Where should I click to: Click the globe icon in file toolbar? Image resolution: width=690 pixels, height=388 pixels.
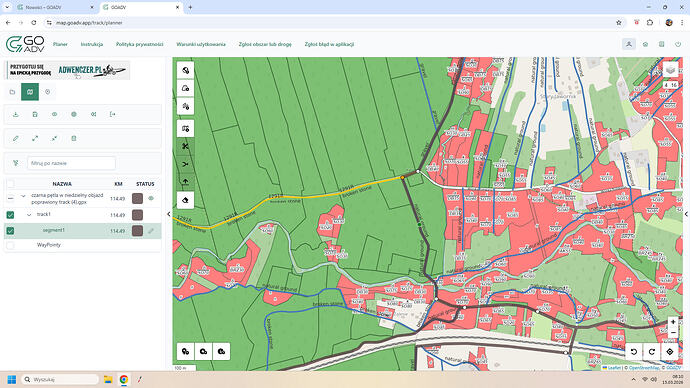pos(74,114)
